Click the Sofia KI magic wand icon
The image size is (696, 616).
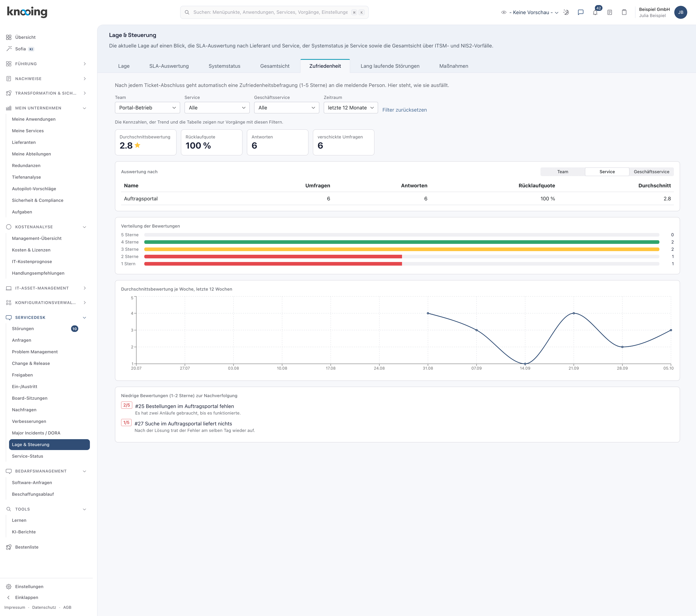[x=9, y=49]
